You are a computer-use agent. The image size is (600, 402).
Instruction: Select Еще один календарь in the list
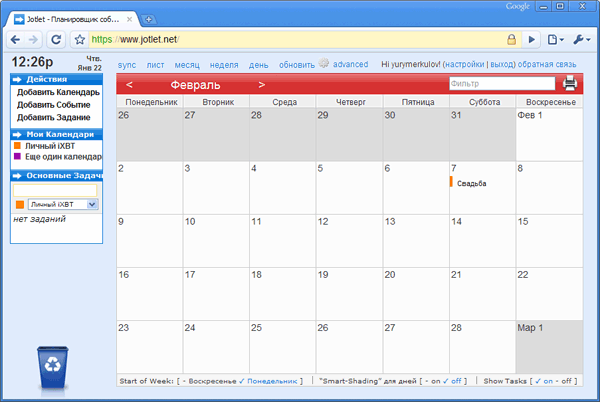coord(64,156)
